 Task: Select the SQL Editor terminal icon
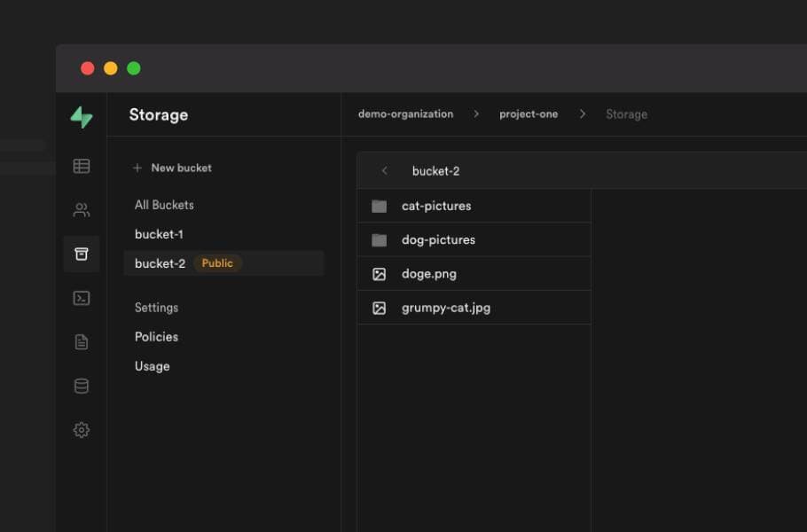pos(82,298)
